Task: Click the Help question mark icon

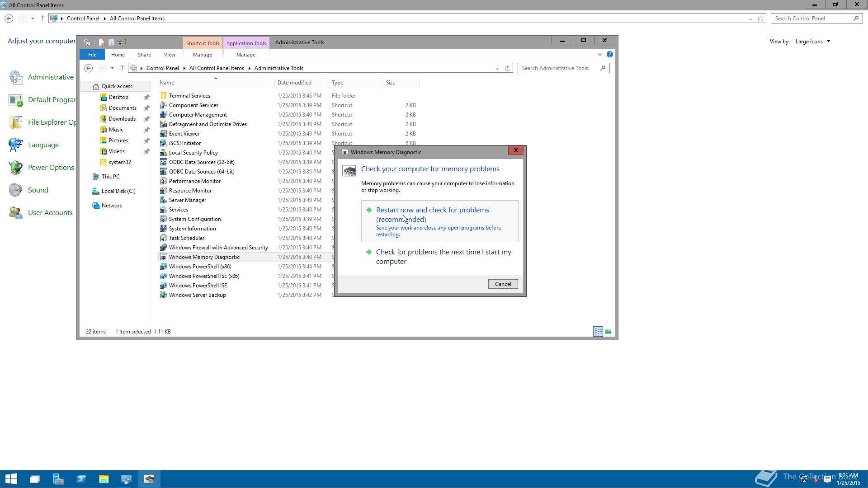Action: point(610,55)
